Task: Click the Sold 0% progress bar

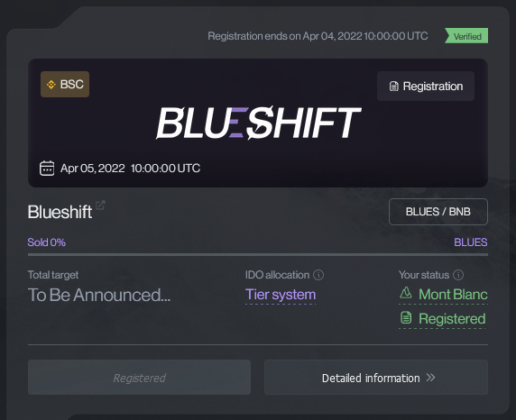Action: pyautogui.click(x=258, y=254)
